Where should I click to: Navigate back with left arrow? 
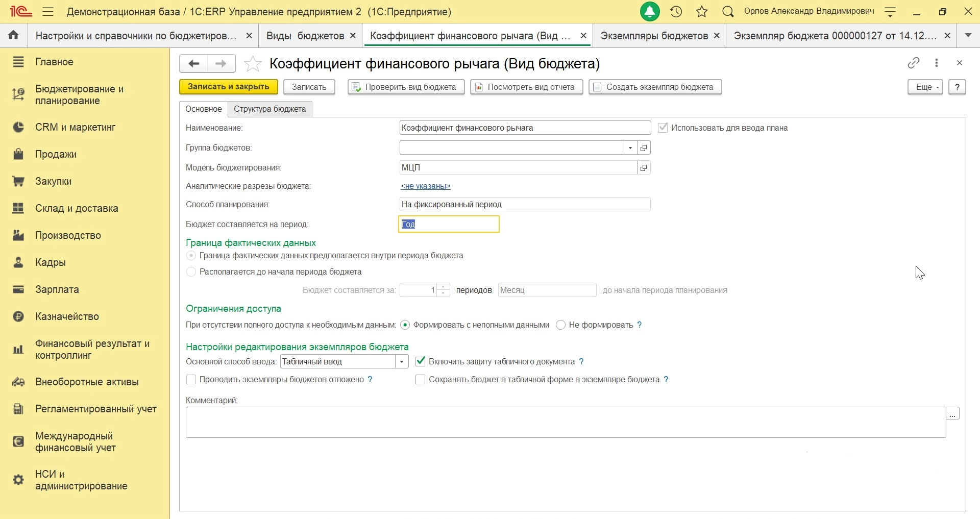[x=193, y=64]
